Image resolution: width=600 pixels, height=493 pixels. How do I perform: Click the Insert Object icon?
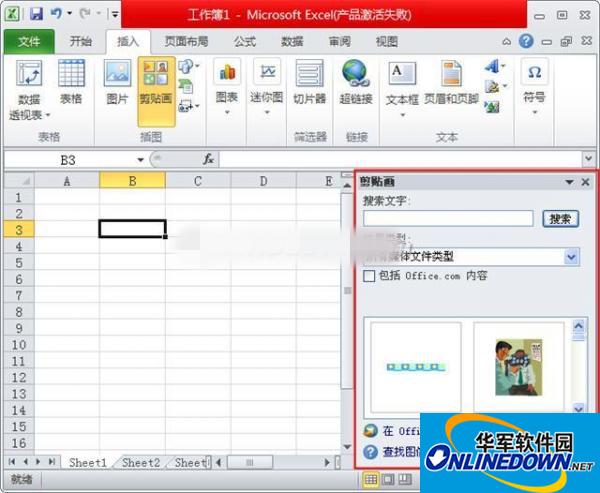coord(492,107)
